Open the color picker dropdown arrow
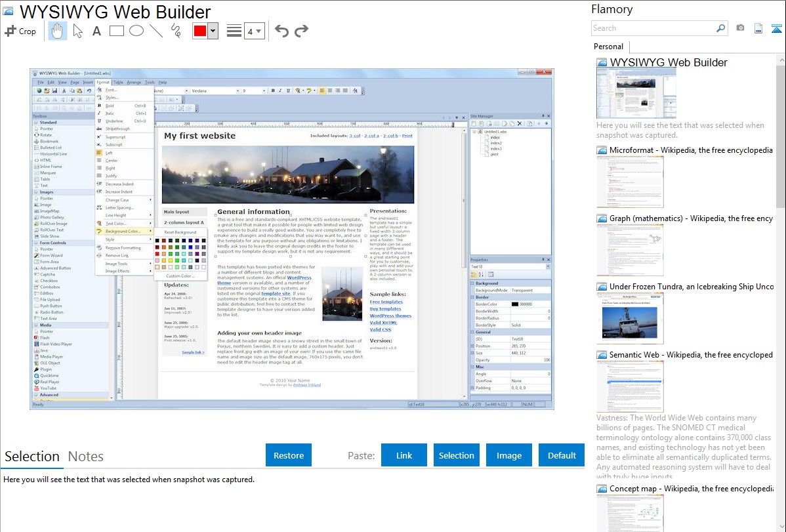Screen dimensions: 786x532 [213, 31]
